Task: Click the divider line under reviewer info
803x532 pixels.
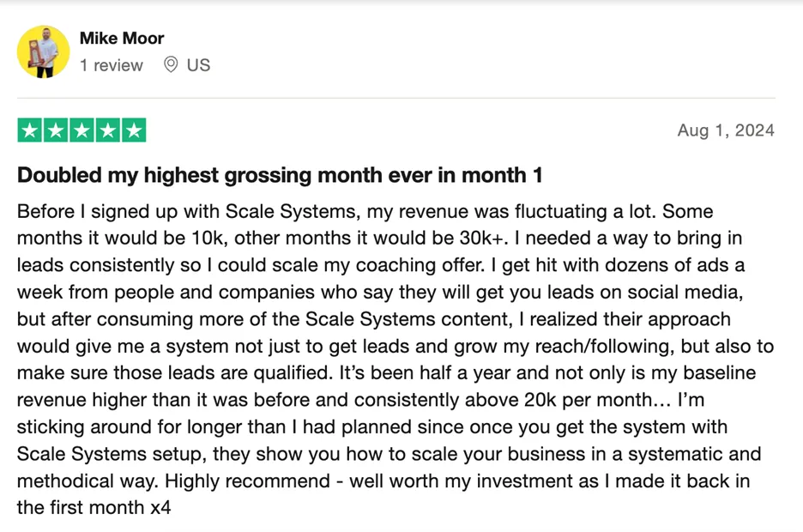Action: (395, 98)
